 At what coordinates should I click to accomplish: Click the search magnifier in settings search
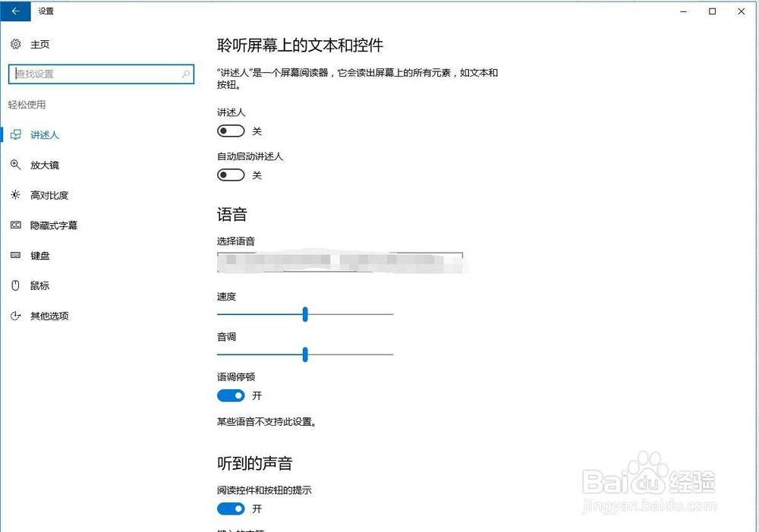click(x=186, y=74)
